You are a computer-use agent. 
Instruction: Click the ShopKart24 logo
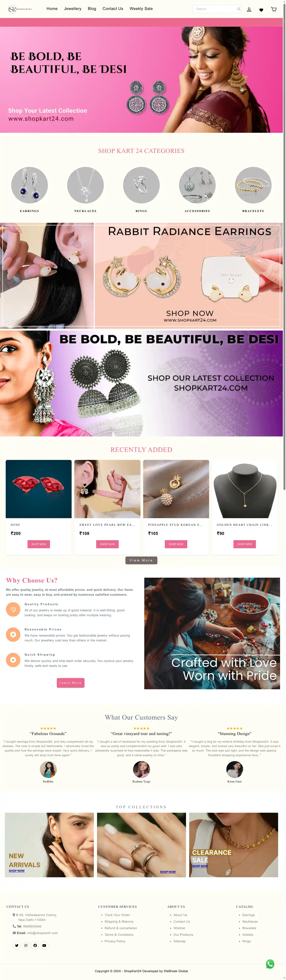(20, 9)
